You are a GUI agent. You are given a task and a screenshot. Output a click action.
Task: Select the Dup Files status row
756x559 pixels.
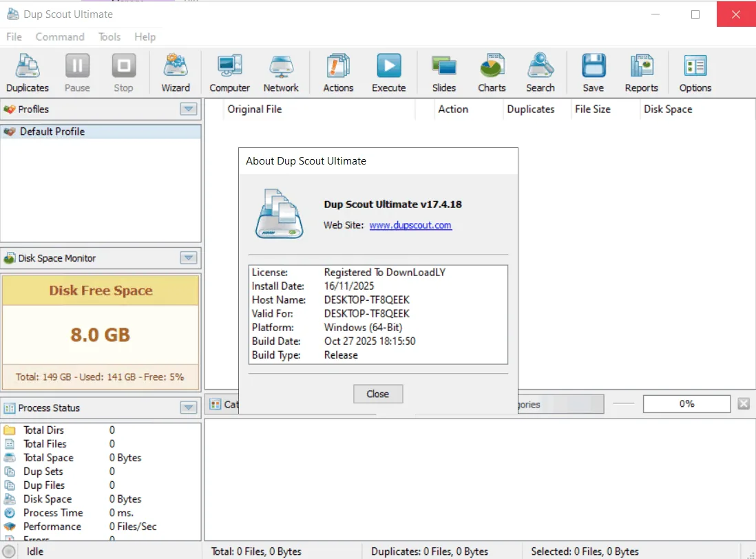click(x=101, y=485)
